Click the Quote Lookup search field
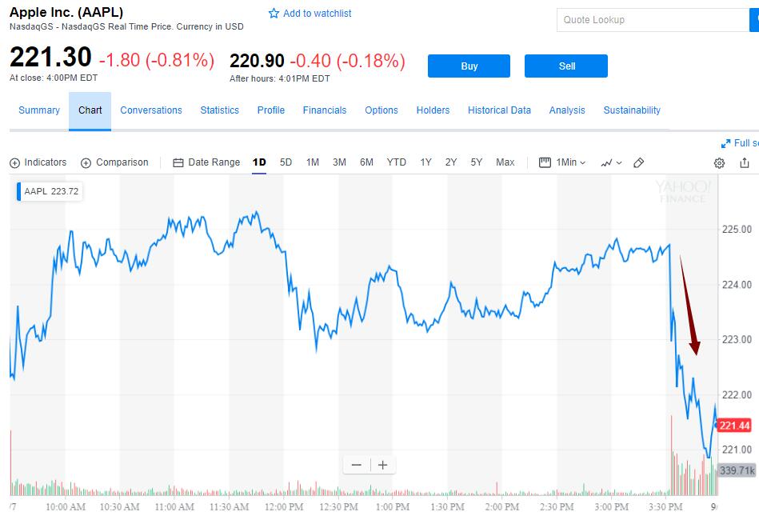759x532 pixels. point(653,20)
